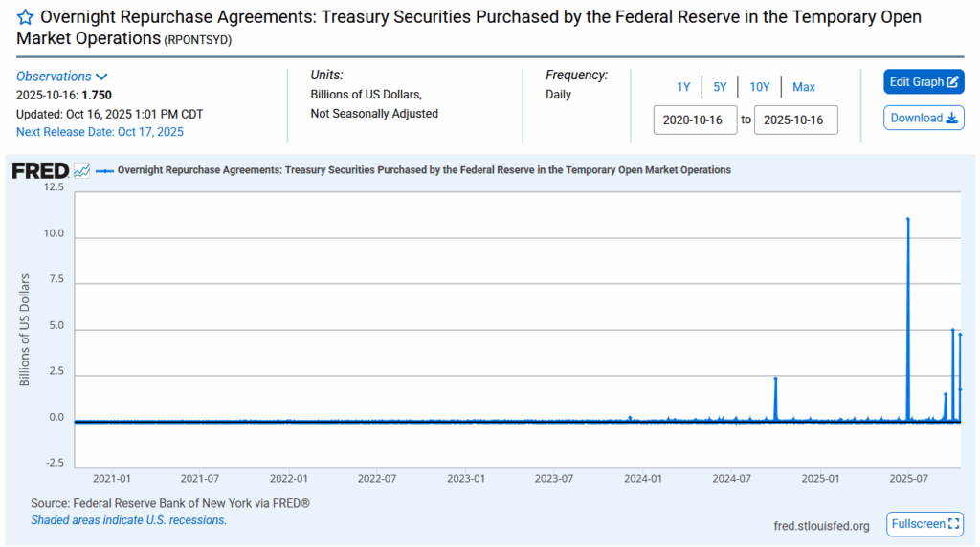Click the tallest spike near 2025-07
980x547 pixels.
(x=907, y=220)
